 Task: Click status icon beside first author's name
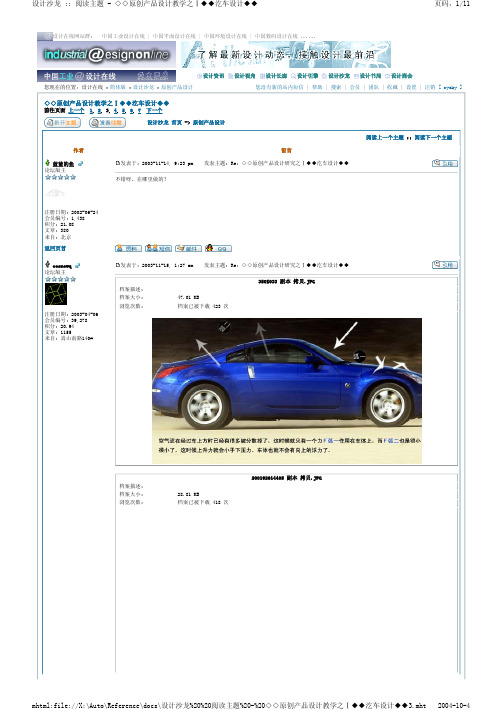(80, 164)
